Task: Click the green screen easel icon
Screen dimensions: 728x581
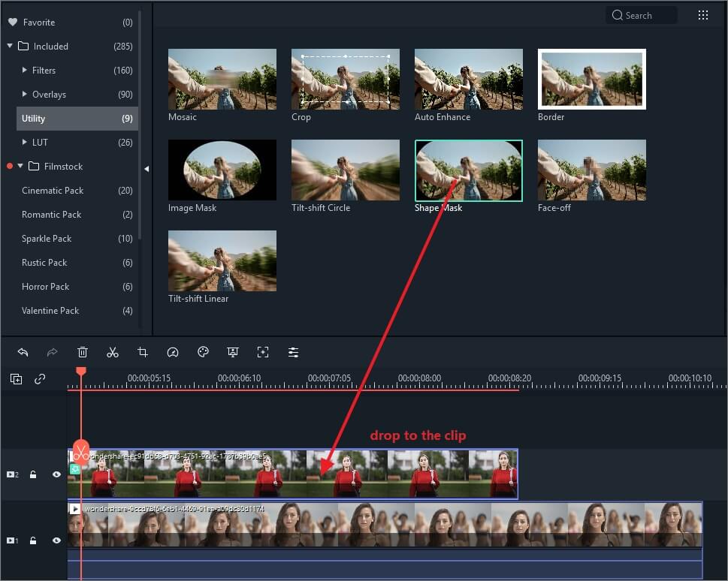Action: point(233,352)
